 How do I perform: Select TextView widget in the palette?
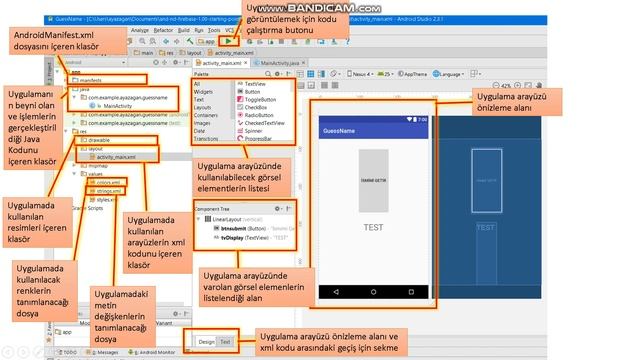pos(252,84)
